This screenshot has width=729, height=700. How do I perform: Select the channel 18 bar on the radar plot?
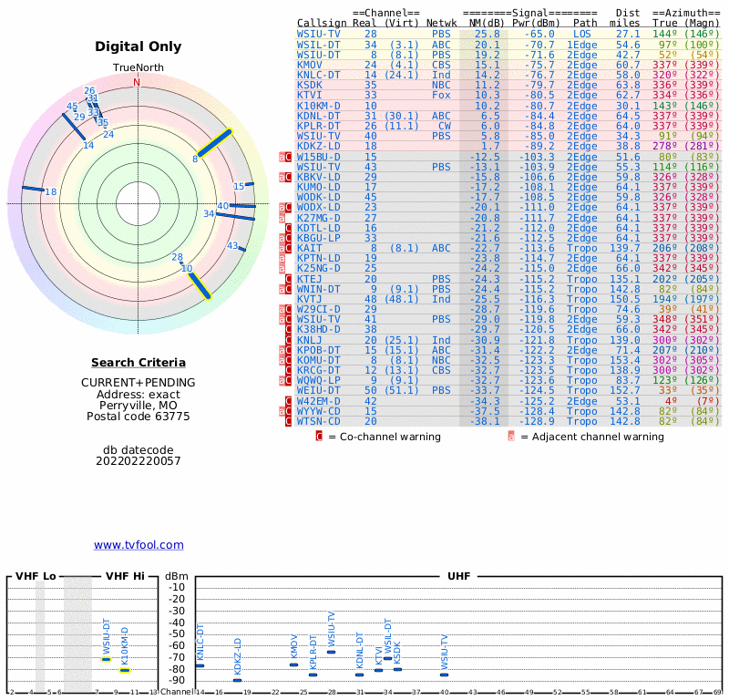pyautogui.click(x=33, y=189)
